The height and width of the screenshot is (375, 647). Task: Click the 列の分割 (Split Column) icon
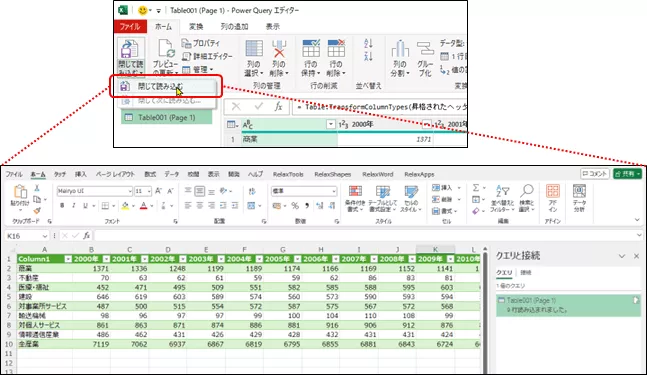[399, 49]
